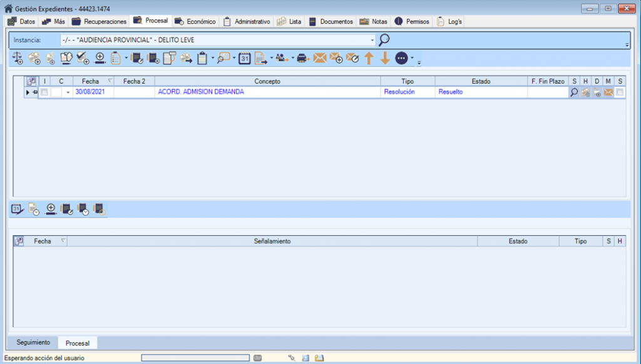Click the calendar check icon in lower toolbar
Viewport: 641px width, 364px height.
click(18, 210)
